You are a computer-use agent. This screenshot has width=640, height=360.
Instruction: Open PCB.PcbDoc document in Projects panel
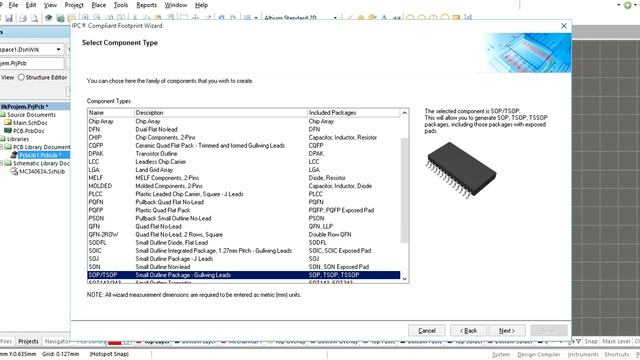29,131
